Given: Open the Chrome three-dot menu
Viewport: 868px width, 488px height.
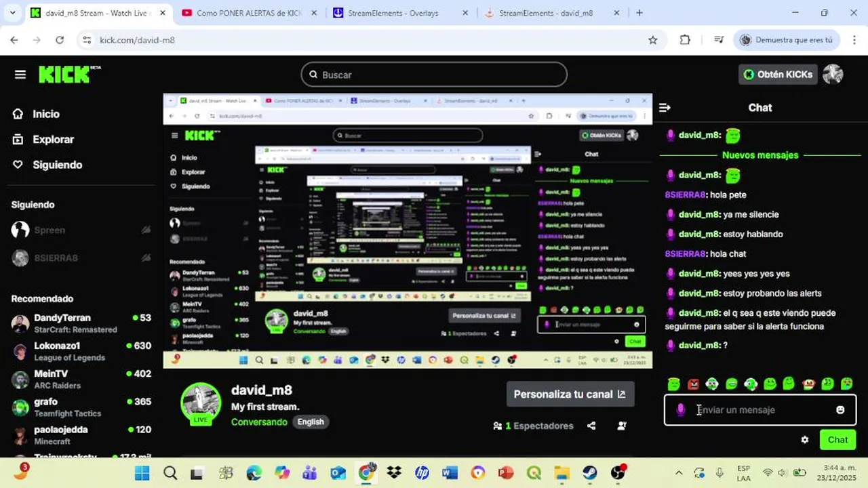Looking at the screenshot, I should pos(854,40).
